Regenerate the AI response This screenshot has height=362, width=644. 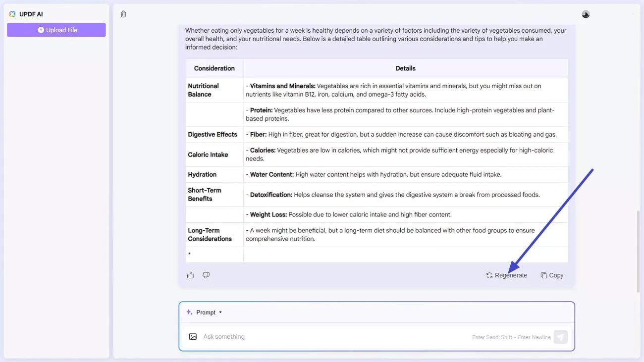506,275
